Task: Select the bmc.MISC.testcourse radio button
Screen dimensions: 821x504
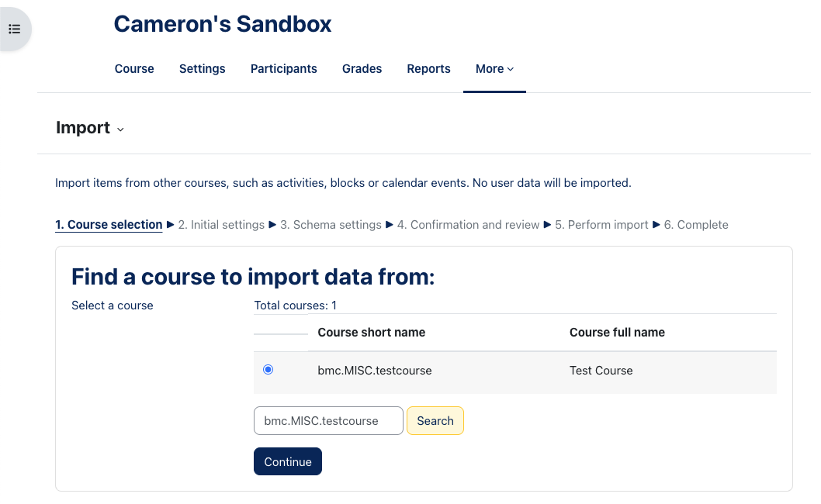Action: coord(268,370)
